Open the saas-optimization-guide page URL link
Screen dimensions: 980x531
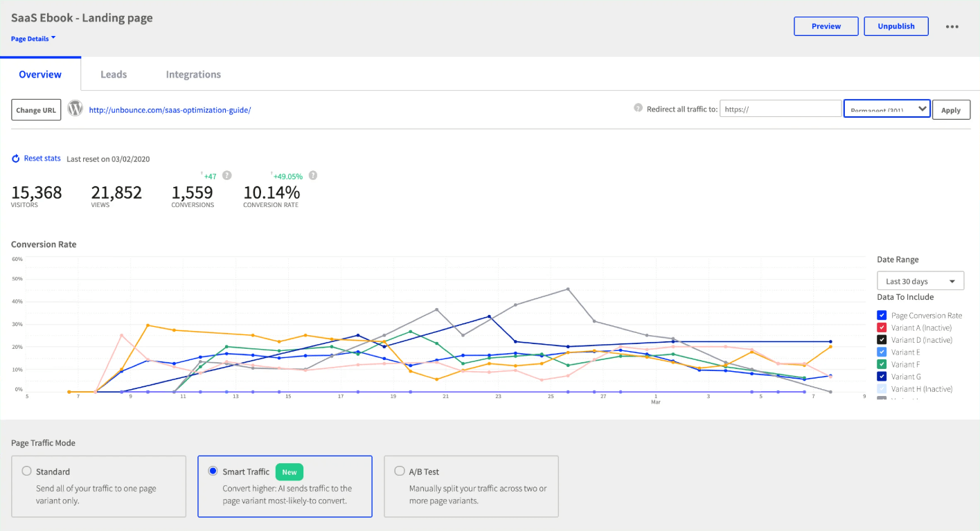click(169, 109)
